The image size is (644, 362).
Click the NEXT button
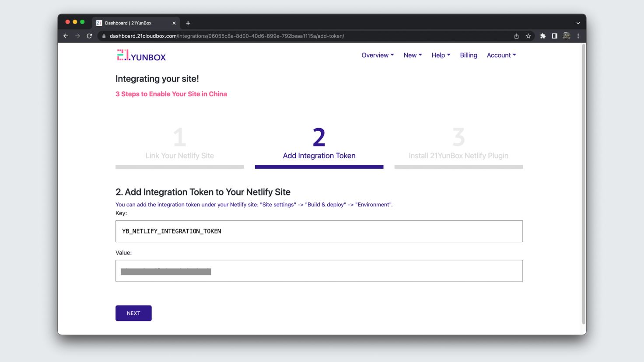[x=133, y=313]
